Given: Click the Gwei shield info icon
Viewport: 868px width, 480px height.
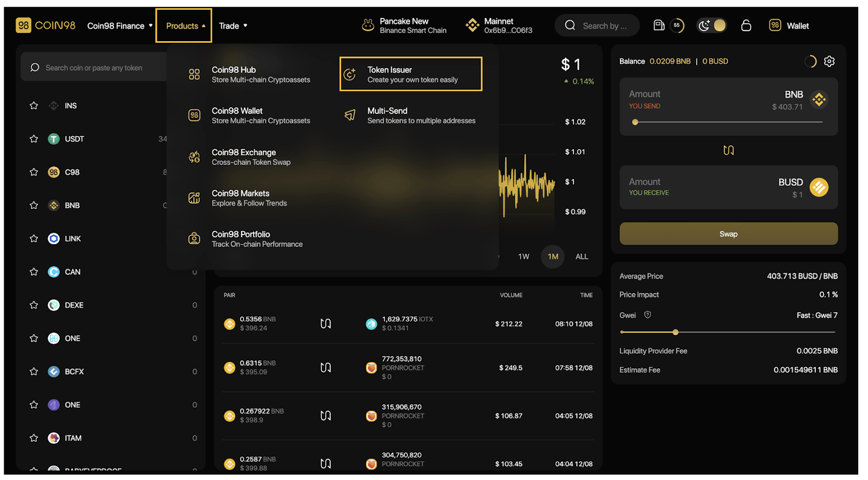Looking at the screenshot, I should 648,315.
